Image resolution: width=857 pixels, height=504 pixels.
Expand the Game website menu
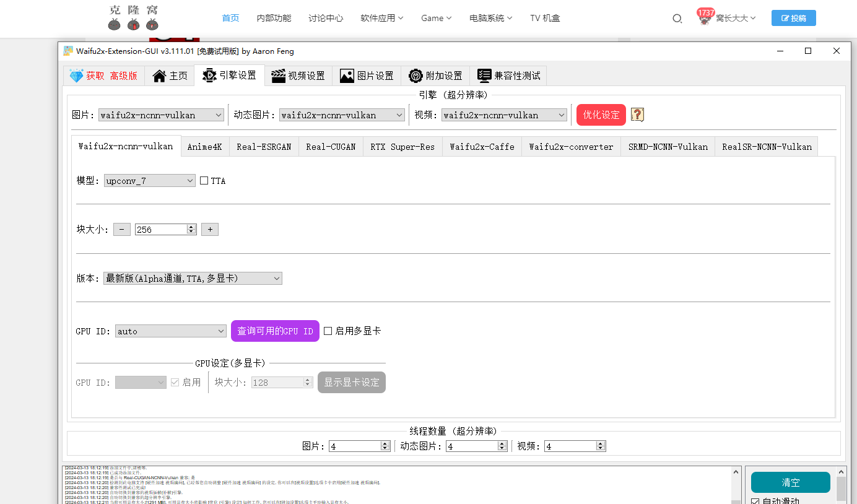(x=437, y=18)
